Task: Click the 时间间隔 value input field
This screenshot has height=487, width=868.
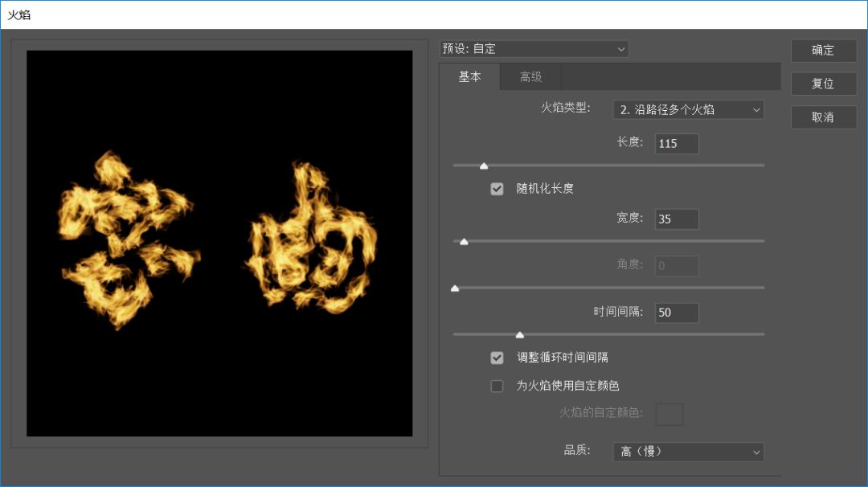Action: [676, 313]
